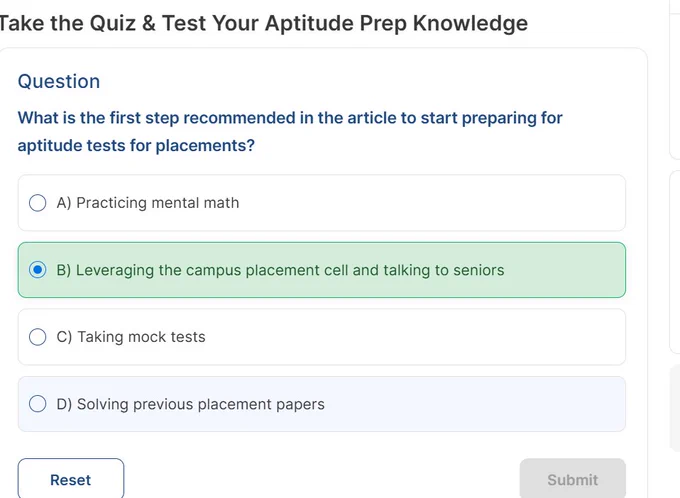This screenshot has height=498, width=680.
Task: Click the Reset button
Action: pos(71,479)
